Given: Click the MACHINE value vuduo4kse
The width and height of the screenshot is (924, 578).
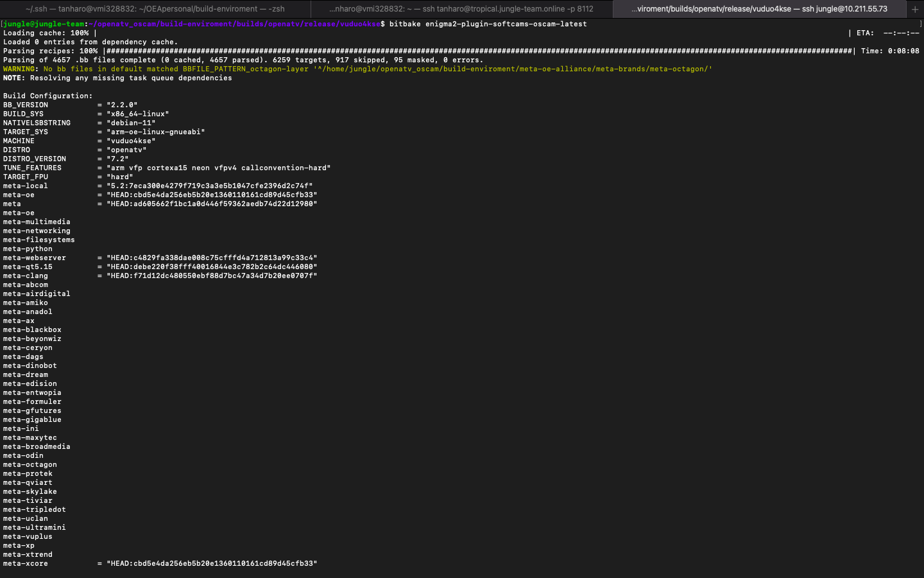Looking at the screenshot, I should pos(131,141).
